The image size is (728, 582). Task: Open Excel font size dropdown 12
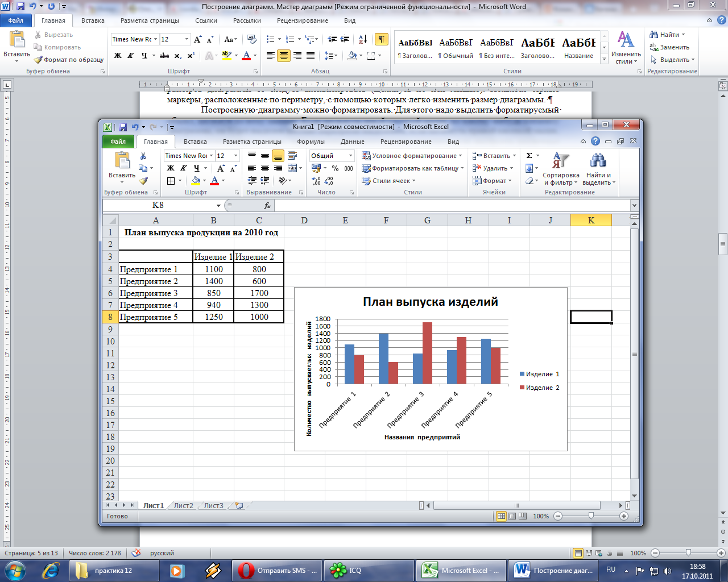pyautogui.click(x=236, y=156)
